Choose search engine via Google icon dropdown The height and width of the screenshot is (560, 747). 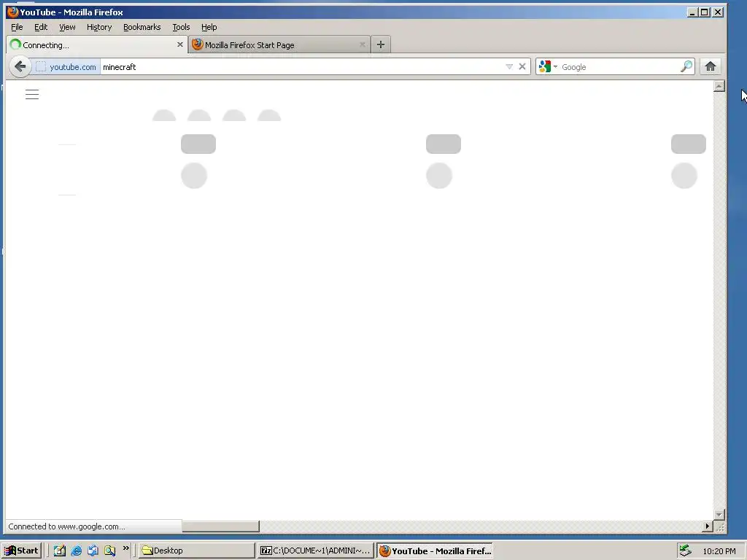[x=548, y=66]
